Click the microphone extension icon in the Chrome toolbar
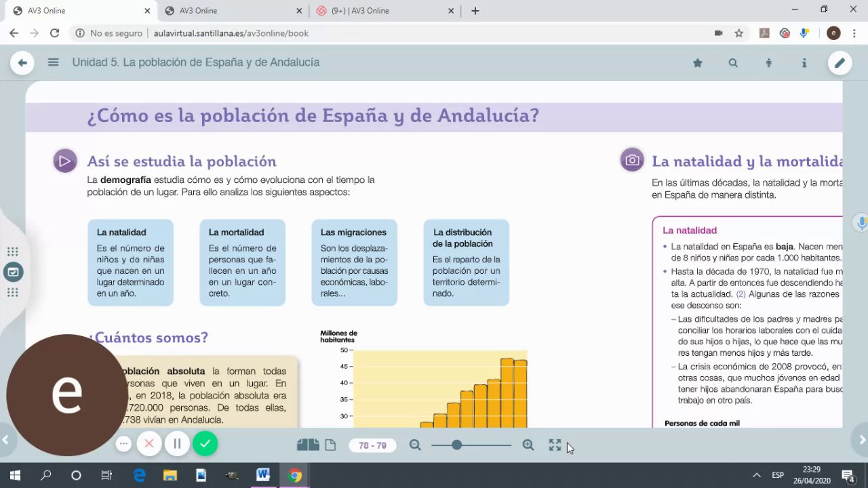This screenshot has width=868, height=488. pos(804,33)
